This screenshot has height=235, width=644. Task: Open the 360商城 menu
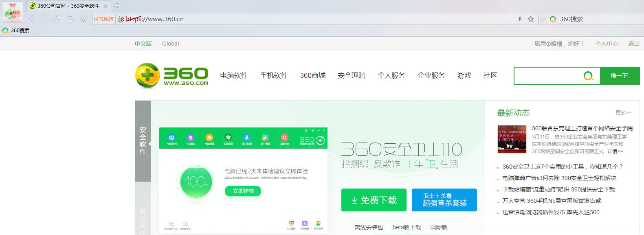pyautogui.click(x=312, y=75)
